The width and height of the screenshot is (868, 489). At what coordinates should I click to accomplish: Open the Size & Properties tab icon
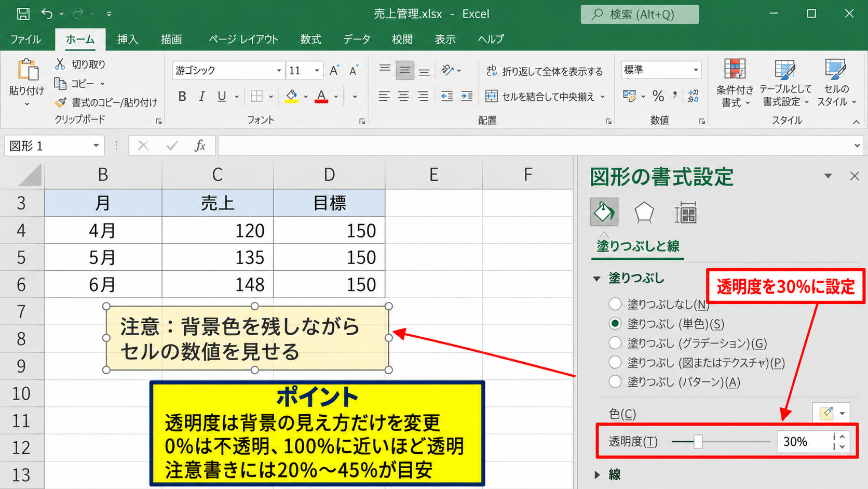[685, 213]
